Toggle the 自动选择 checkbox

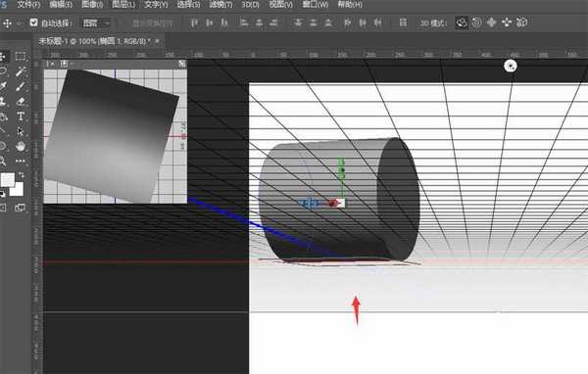pyautogui.click(x=33, y=23)
